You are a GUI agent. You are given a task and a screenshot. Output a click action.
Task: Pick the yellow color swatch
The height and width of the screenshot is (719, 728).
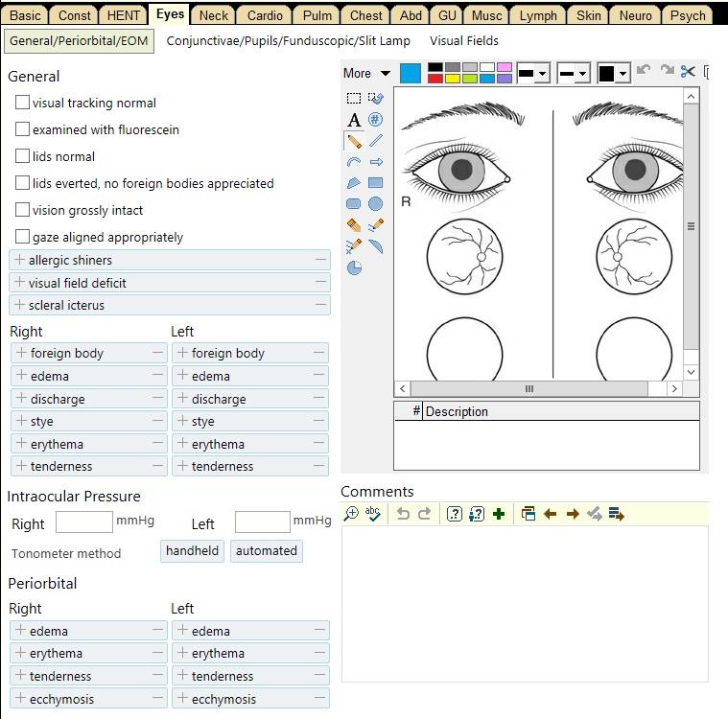pos(453,79)
